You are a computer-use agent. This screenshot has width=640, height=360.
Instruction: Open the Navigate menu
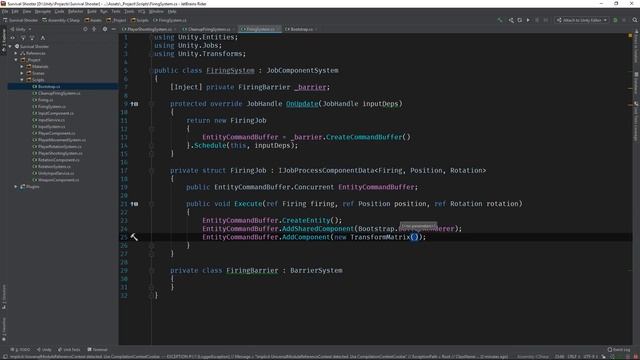tap(43, 12)
